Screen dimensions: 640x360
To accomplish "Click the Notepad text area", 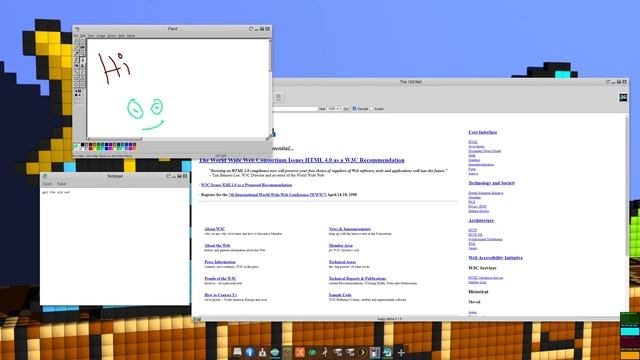I will pos(115,246).
